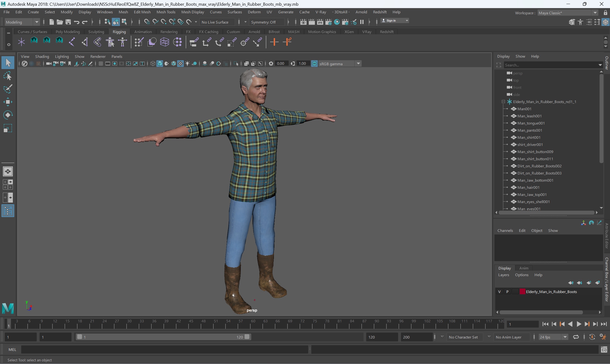
Task: Switch to the Animation shelf tab
Action: [x=143, y=32]
